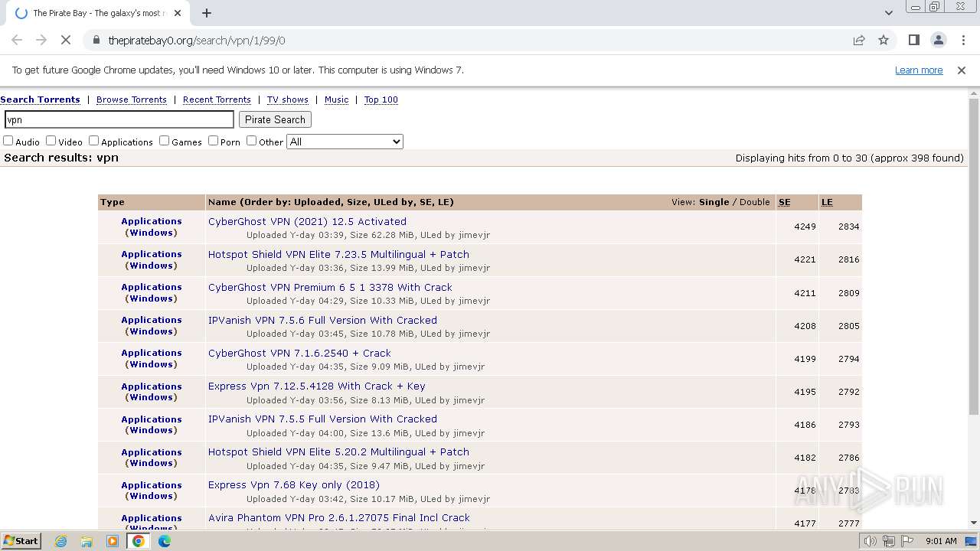Viewport: 980px width, 551px height.
Task: Click the address bar lock icon
Action: (x=96, y=40)
